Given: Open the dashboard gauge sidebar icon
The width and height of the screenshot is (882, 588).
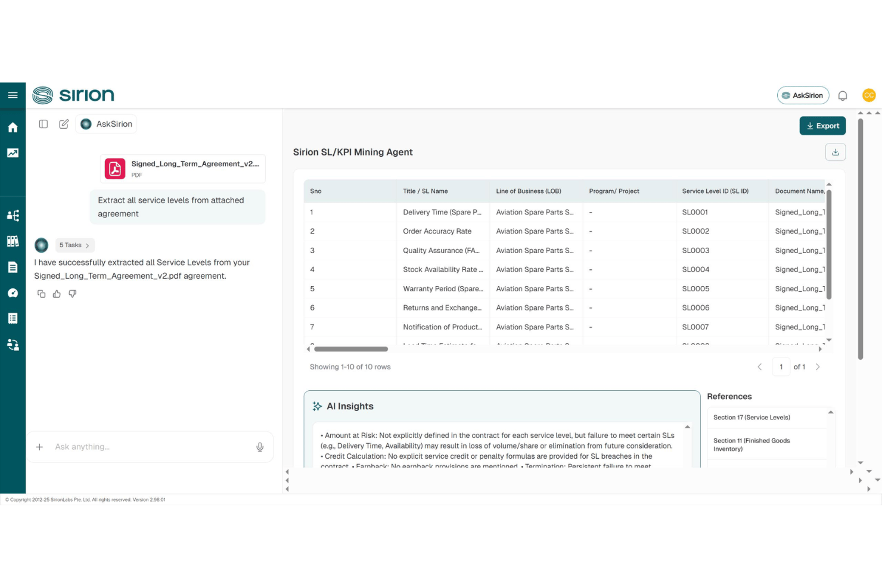Looking at the screenshot, I should pyautogui.click(x=13, y=293).
